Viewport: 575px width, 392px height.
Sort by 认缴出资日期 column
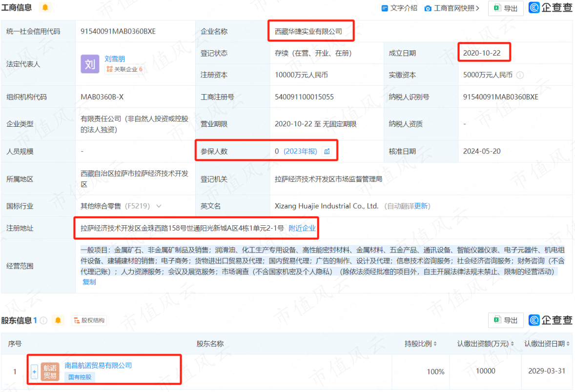pos(568,344)
